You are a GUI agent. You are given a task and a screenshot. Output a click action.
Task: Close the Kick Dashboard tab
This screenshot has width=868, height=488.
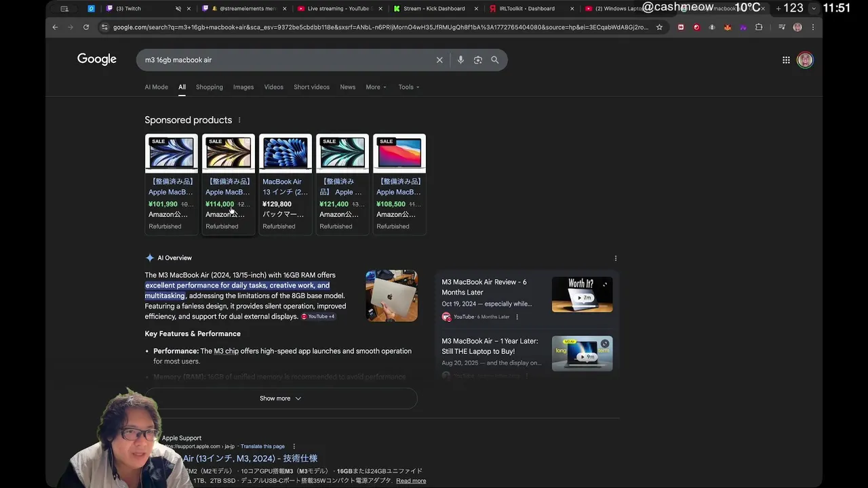click(477, 9)
